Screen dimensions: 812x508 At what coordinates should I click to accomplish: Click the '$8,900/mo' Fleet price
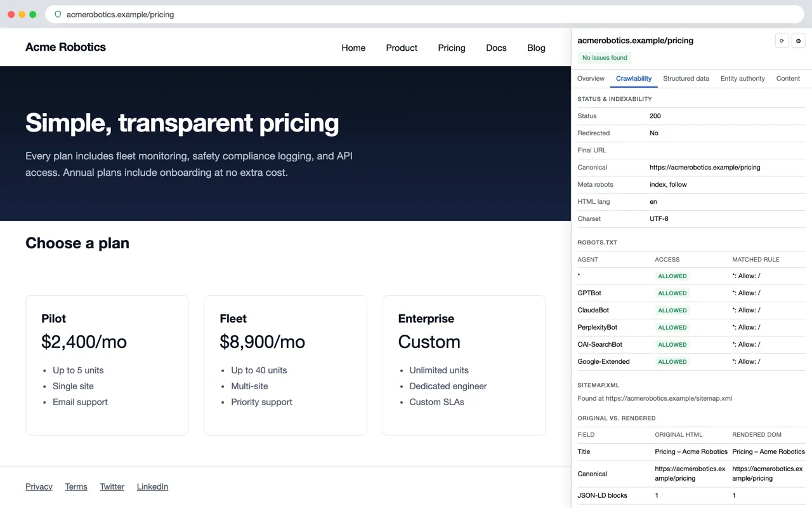(x=262, y=342)
